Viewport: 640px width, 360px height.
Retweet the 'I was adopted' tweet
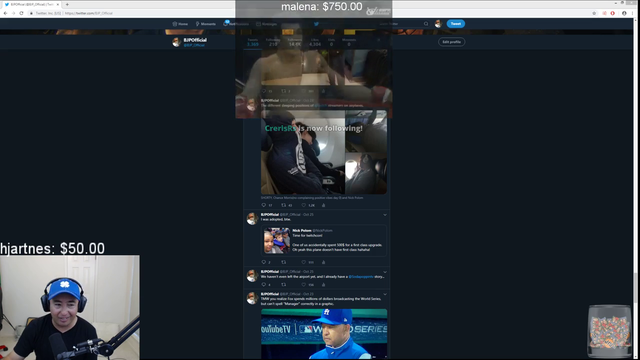(284, 262)
